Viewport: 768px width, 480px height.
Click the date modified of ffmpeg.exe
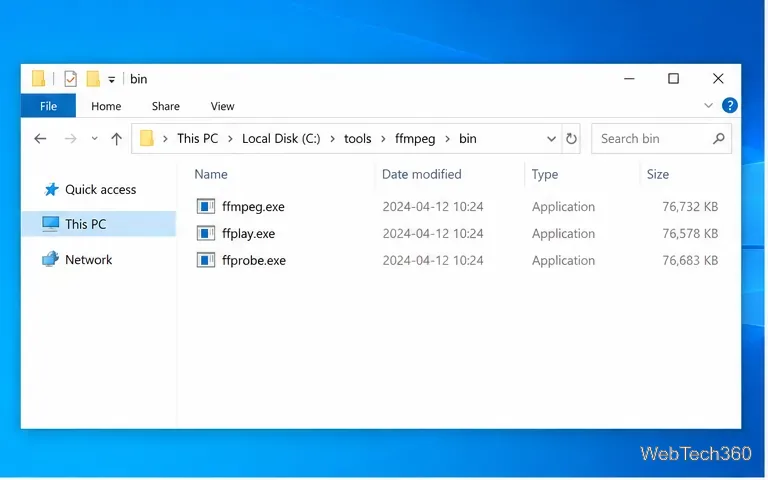(x=433, y=207)
